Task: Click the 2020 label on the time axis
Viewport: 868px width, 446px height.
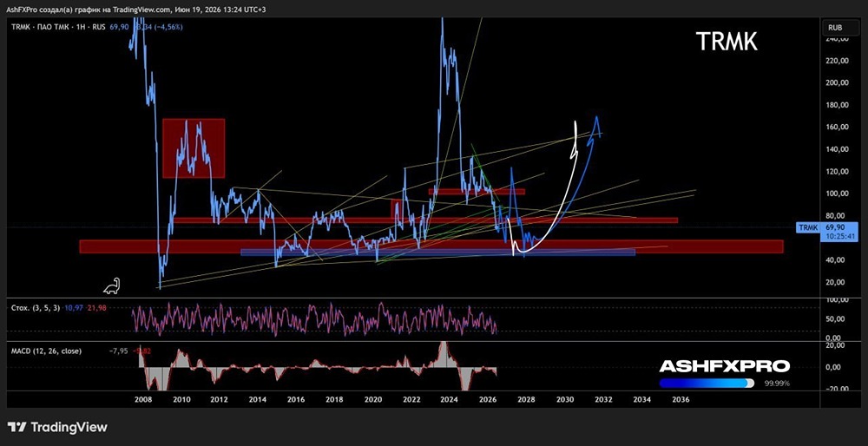Action: point(372,399)
